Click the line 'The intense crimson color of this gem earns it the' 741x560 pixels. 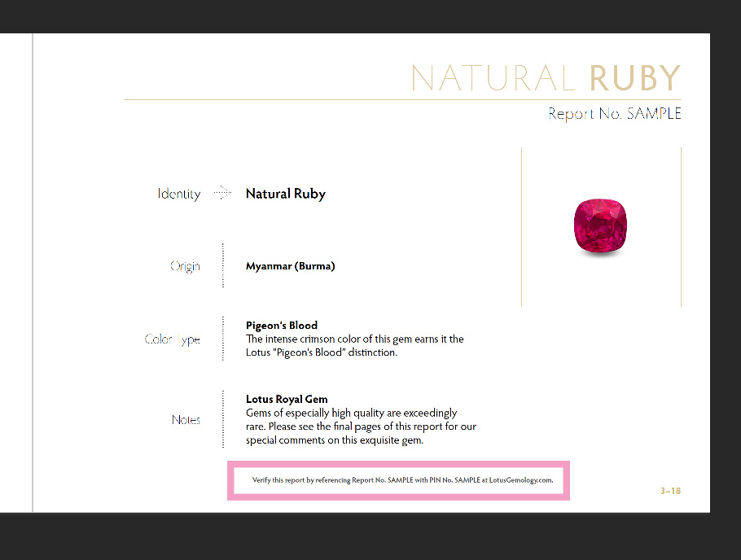[354, 339]
